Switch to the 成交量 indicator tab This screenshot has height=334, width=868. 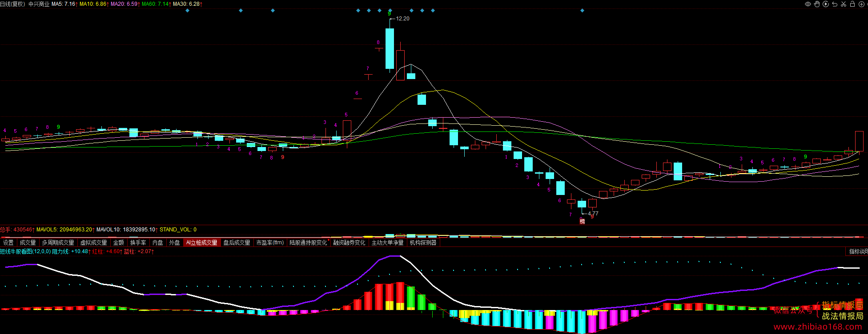click(28, 243)
